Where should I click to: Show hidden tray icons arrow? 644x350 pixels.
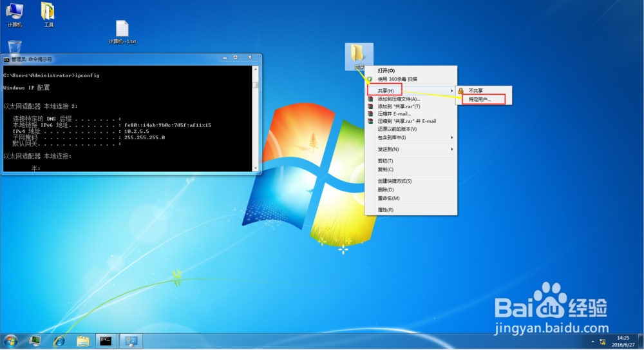click(x=592, y=342)
